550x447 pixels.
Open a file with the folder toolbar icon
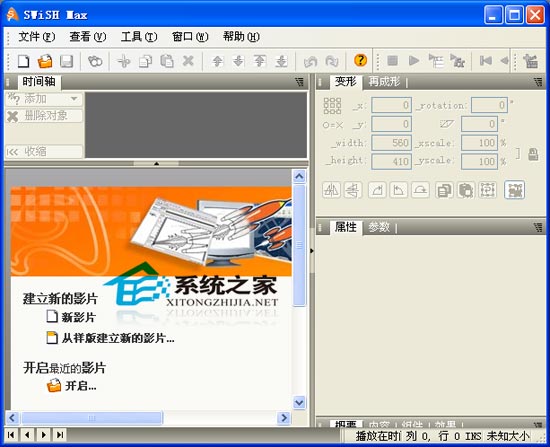(45, 61)
